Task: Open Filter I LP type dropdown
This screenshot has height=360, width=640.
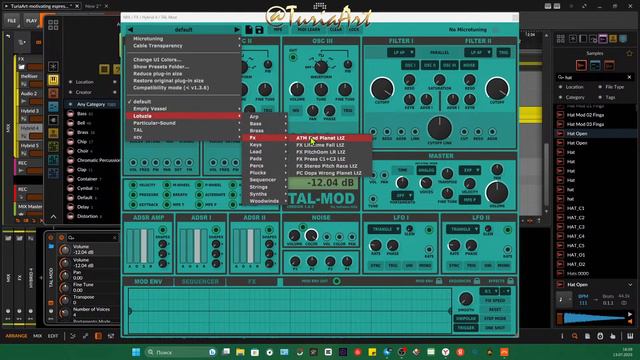Action: 401,52
